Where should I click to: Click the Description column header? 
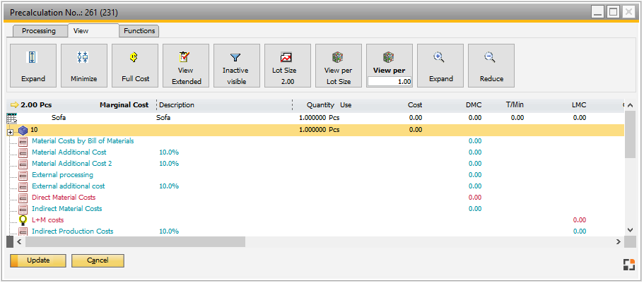click(177, 105)
